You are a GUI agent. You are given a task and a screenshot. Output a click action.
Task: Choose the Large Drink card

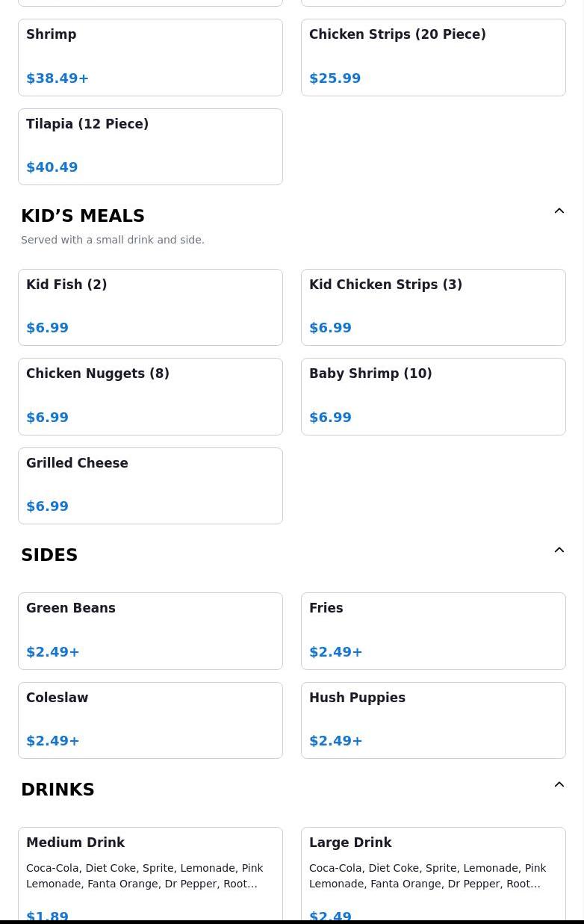tap(433, 874)
